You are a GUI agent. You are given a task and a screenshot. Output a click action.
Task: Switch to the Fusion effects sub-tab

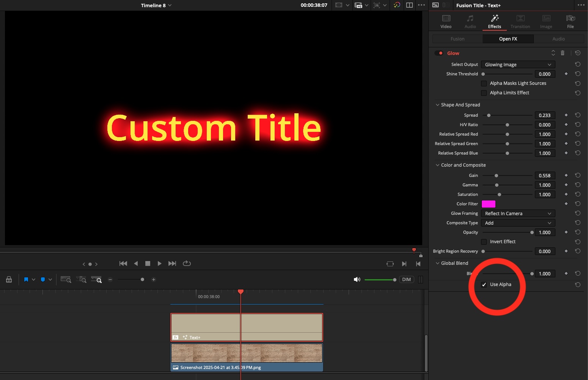458,39
